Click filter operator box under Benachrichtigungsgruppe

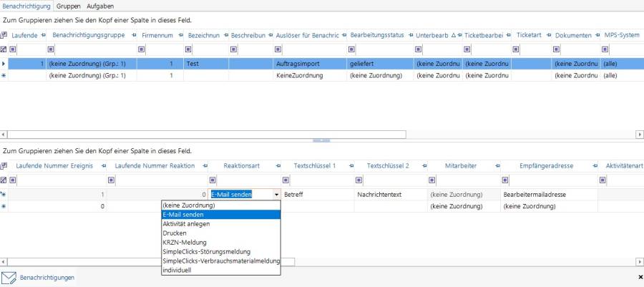tap(50, 49)
